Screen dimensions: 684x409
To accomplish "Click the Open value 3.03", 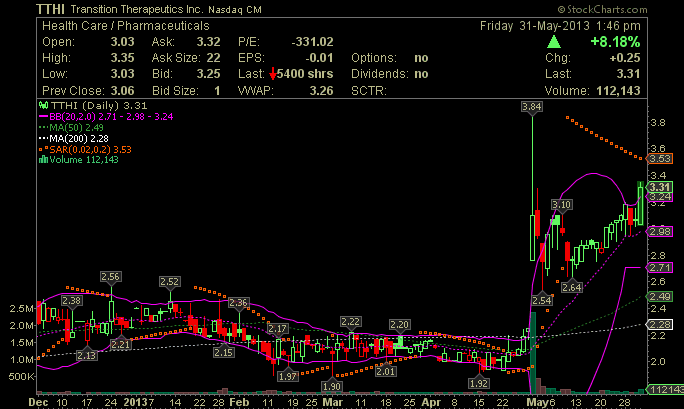I will 122,42.
